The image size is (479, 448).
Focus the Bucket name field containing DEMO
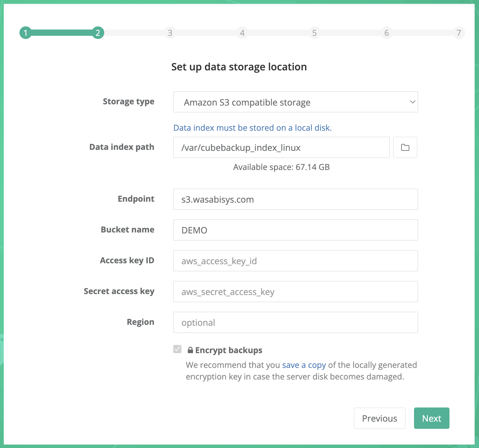pos(295,230)
